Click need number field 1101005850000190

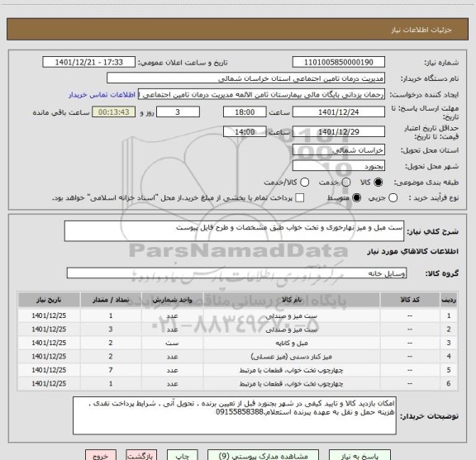click(339, 62)
